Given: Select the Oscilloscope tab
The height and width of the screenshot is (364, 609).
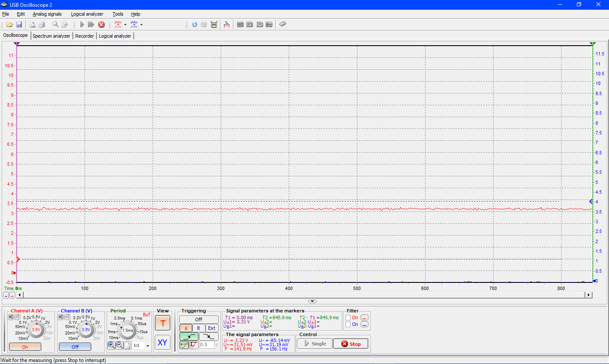Looking at the screenshot, I should point(15,35).
